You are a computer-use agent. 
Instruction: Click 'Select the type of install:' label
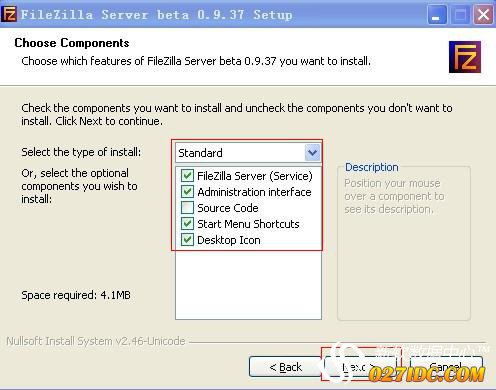[81, 152]
